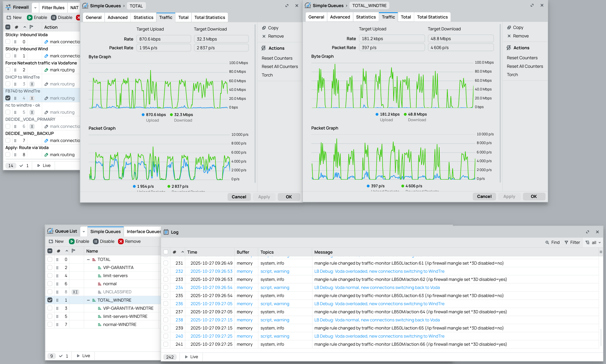Viewport: 606px width, 364px height.
Task: Click Remove X icon in TOTAL queue window
Action: [264, 36]
